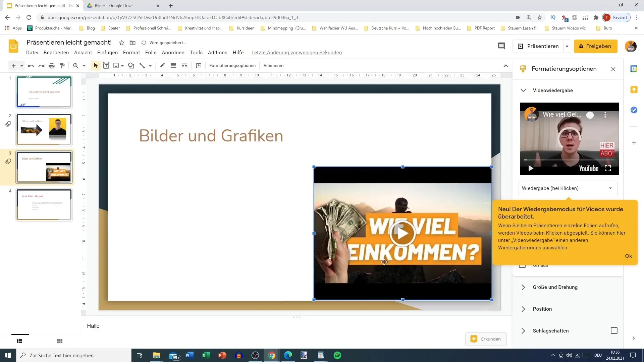Click Ok in the yellow notice

click(628, 256)
